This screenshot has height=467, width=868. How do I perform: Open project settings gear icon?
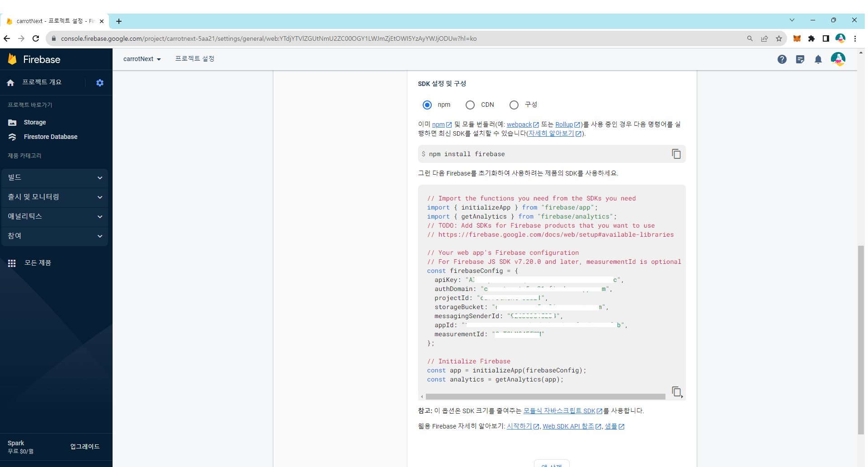pyautogui.click(x=100, y=82)
